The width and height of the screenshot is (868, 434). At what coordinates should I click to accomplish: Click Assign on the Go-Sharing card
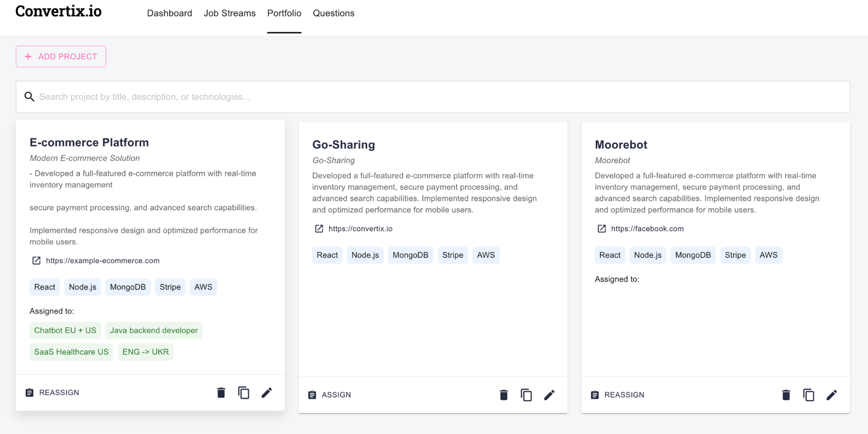click(x=329, y=395)
